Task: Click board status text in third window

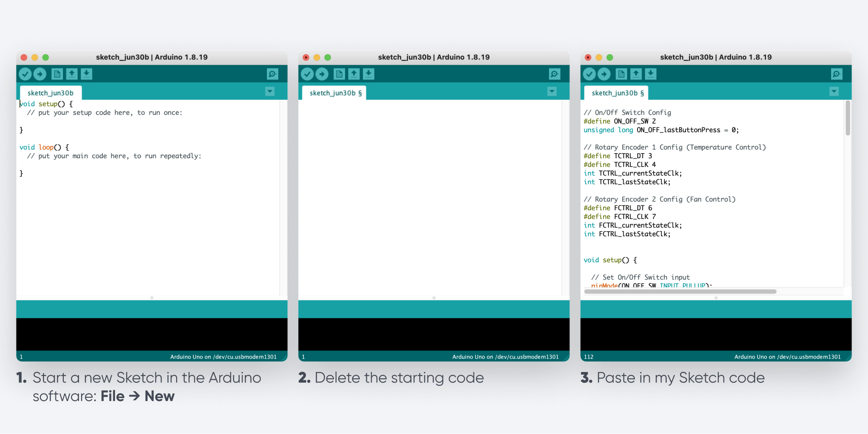Action: 787,357
